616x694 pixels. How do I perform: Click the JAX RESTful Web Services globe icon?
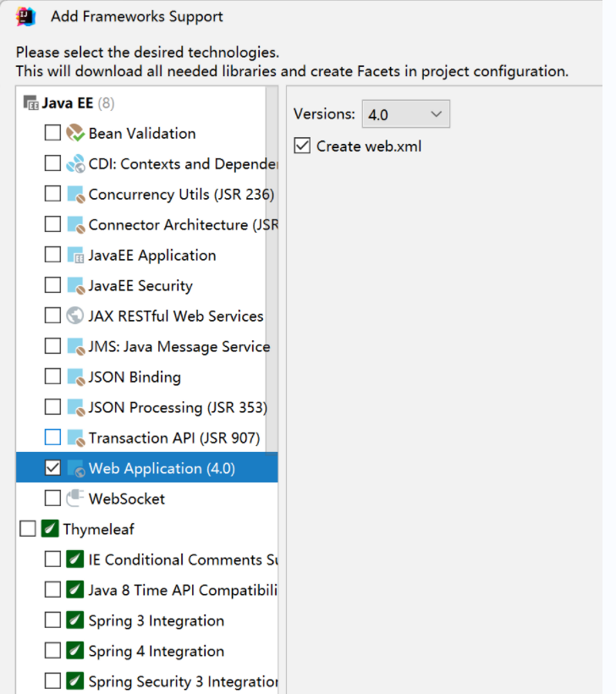tap(75, 316)
